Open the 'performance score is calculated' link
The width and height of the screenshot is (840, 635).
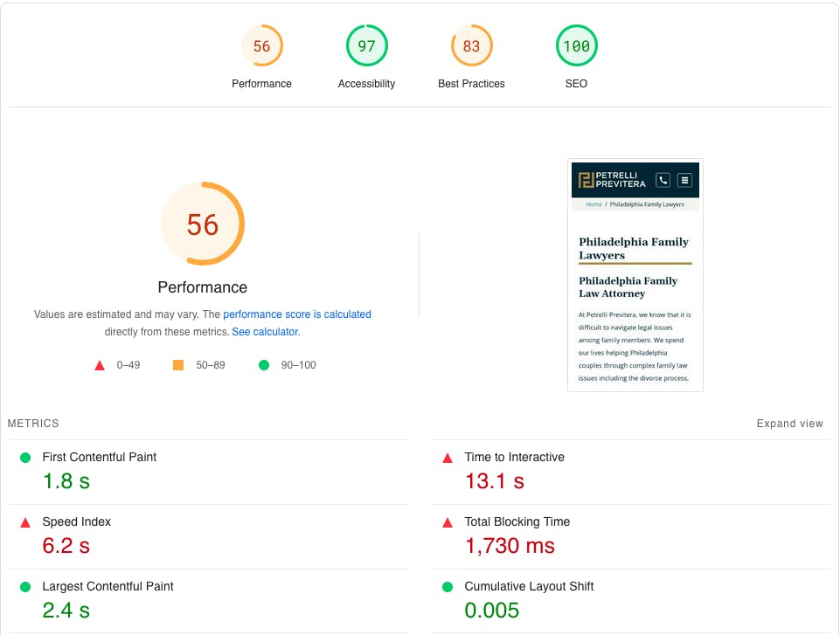point(297,314)
